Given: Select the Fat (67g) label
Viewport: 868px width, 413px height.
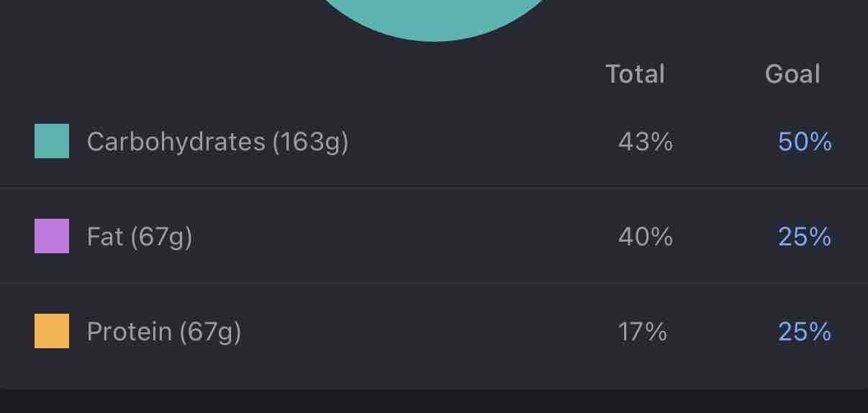Looking at the screenshot, I should coord(140,237).
